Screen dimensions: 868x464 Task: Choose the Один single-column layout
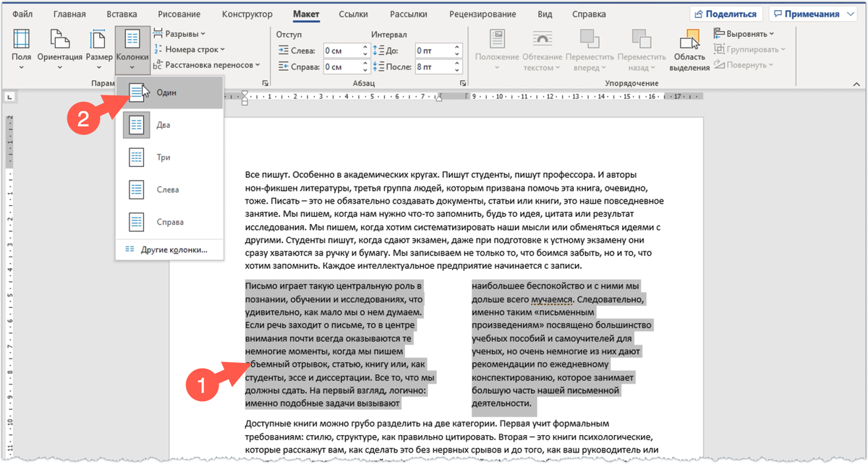pyautogui.click(x=169, y=93)
